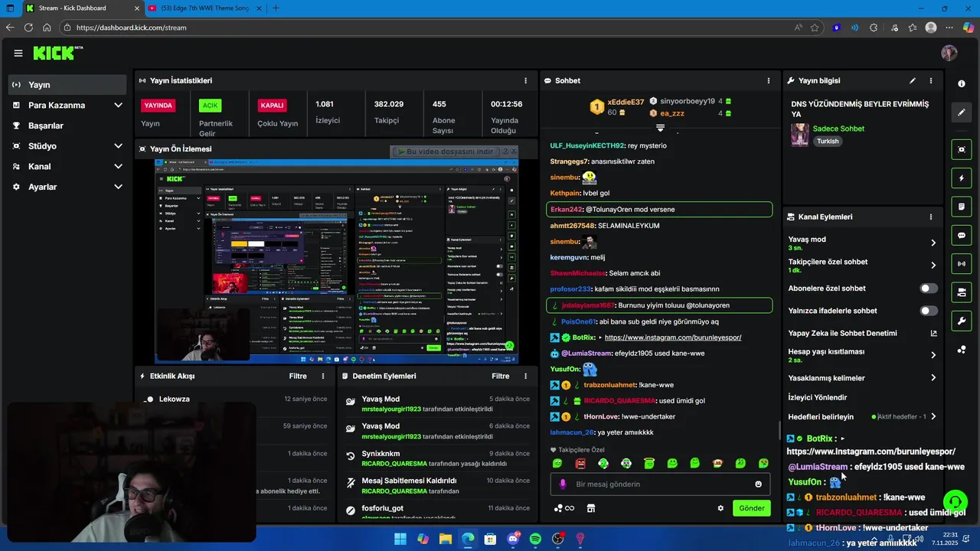The height and width of the screenshot is (551, 980).
Task: Click the info icon in right sidebar
Action: point(962,83)
